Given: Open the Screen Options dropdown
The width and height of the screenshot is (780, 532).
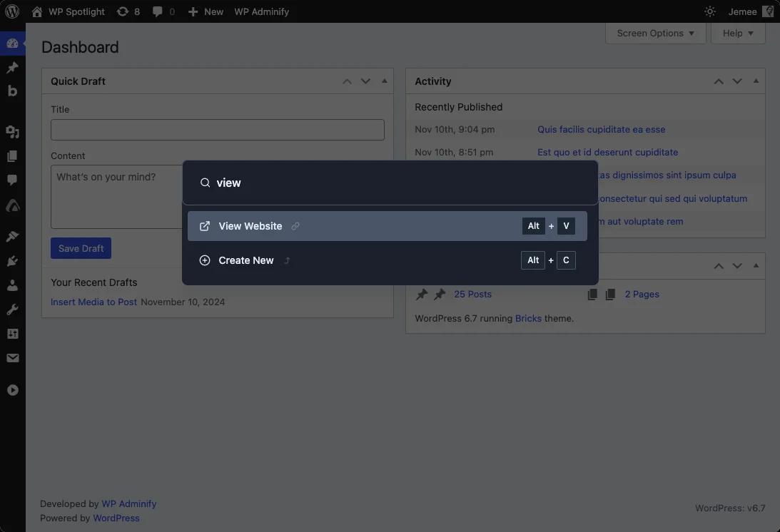Looking at the screenshot, I should pos(654,33).
